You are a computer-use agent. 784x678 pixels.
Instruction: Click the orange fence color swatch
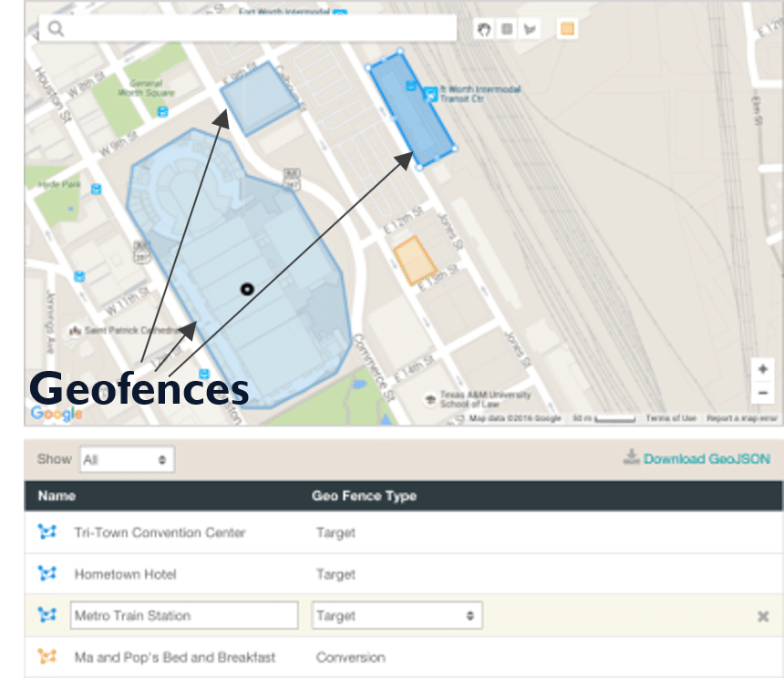[x=567, y=29]
